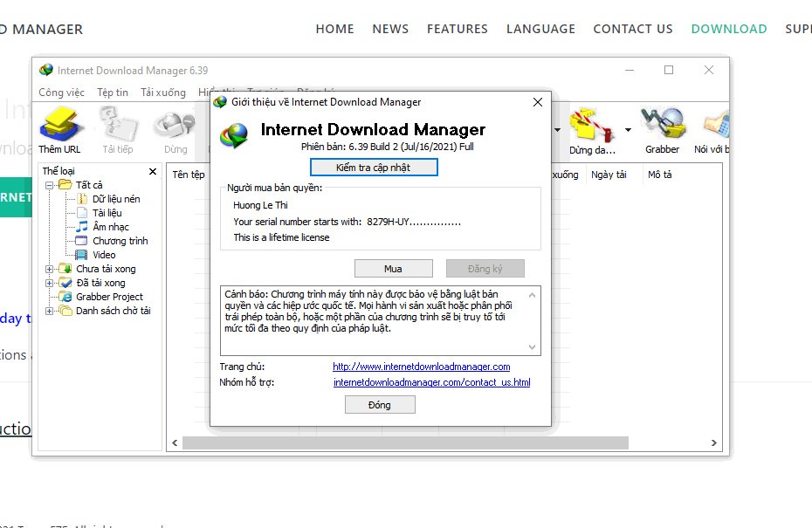Click 'This is a lifetime license' text
The height and width of the screenshot is (528, 812).
click(x=281, y=237)
